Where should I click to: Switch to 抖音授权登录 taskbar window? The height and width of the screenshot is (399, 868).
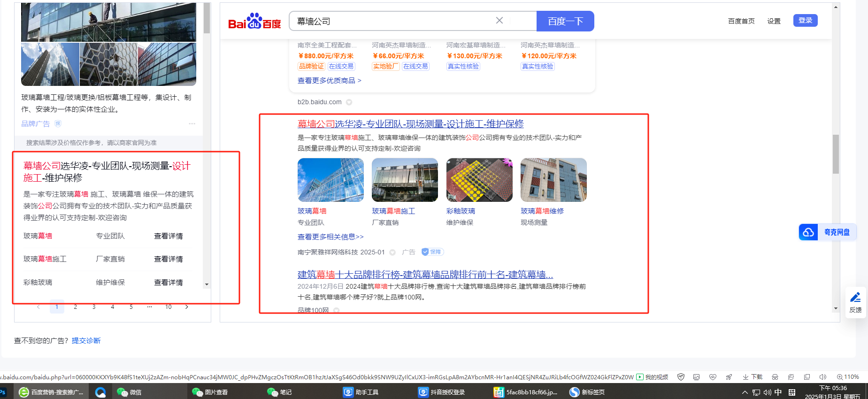pyautogui.click(x=441, y=392)
